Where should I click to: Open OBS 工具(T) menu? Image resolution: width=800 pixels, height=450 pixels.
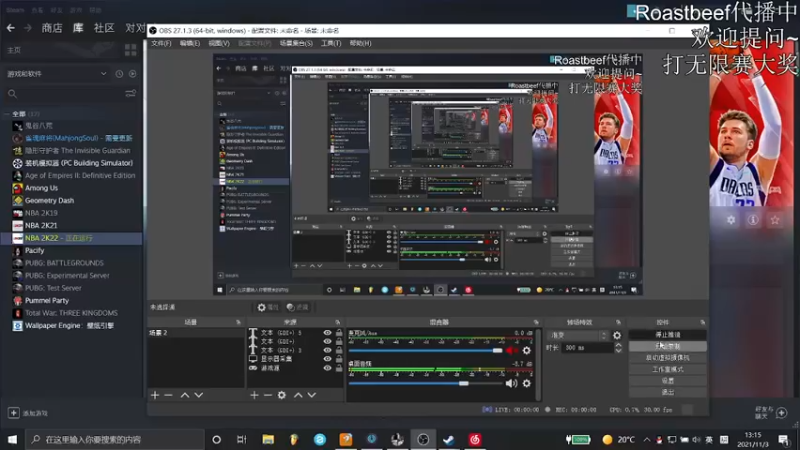click(331, 43)
